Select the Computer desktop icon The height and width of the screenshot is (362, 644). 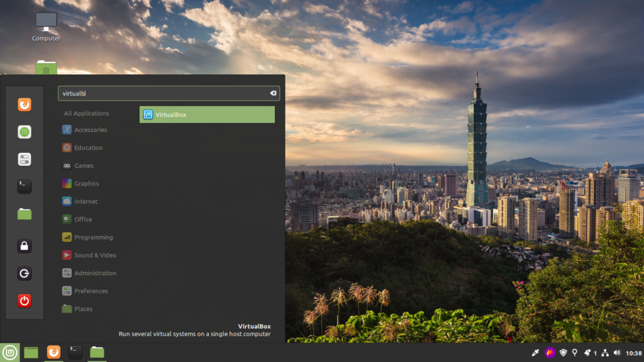46,26
